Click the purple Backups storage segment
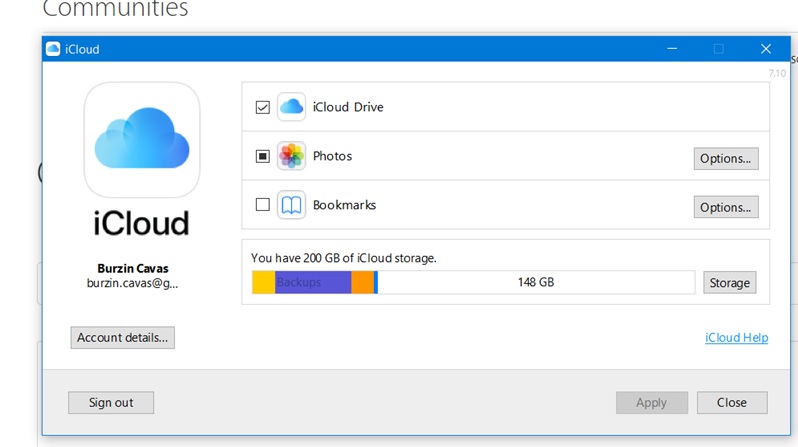 tap(313, 282)
